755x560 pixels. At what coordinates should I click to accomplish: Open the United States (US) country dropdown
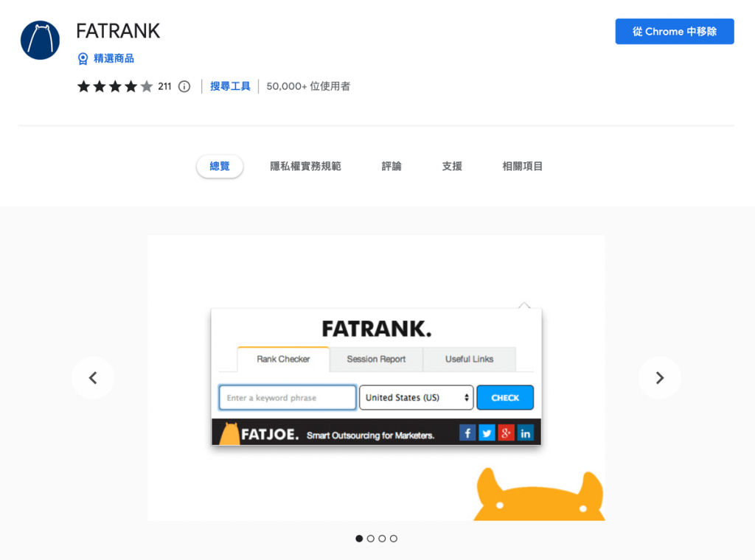417,397
